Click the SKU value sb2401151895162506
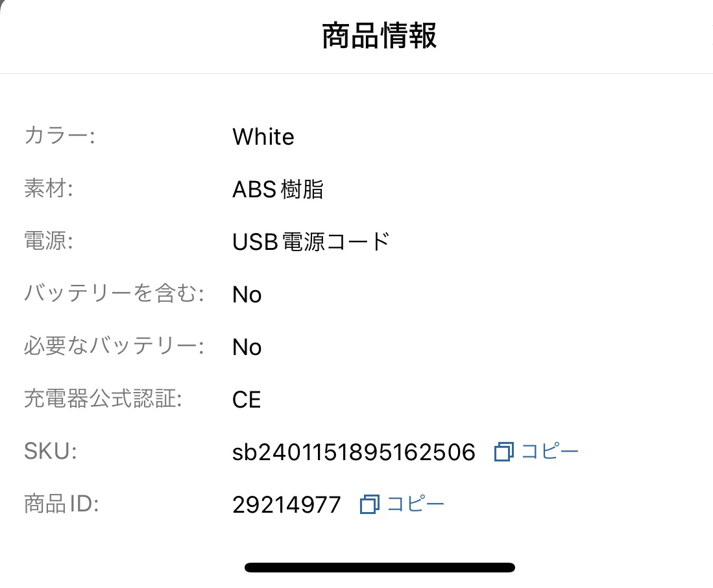 point(354,452)
